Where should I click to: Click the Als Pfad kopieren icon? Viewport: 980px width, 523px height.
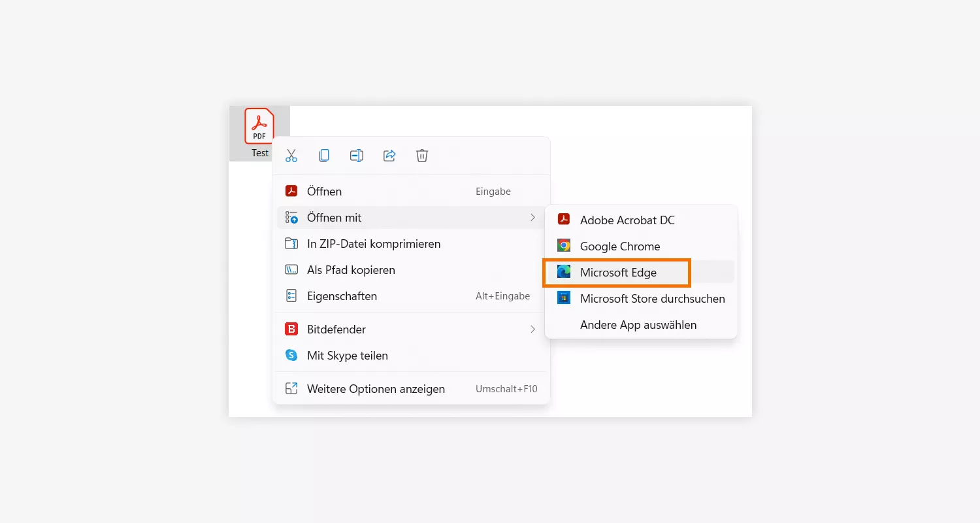[291, 270]
